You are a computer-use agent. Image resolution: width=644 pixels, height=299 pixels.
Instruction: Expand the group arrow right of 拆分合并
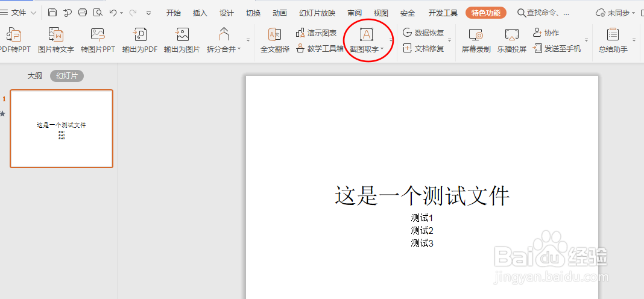pos(248,40)
